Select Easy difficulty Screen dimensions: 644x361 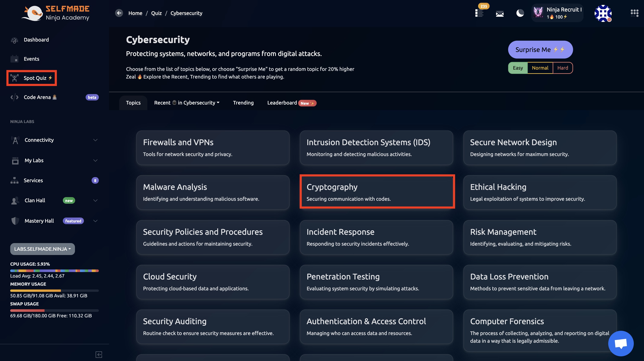click(518, 68)
